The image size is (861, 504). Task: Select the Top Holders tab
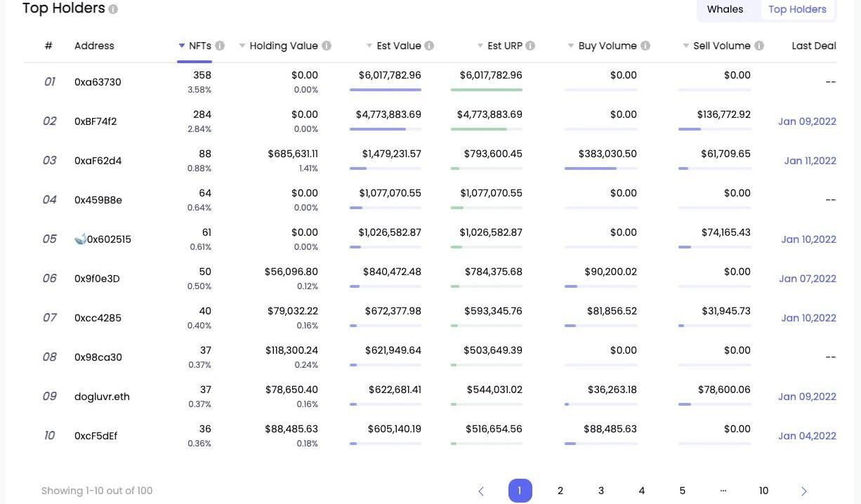(797, 9)
